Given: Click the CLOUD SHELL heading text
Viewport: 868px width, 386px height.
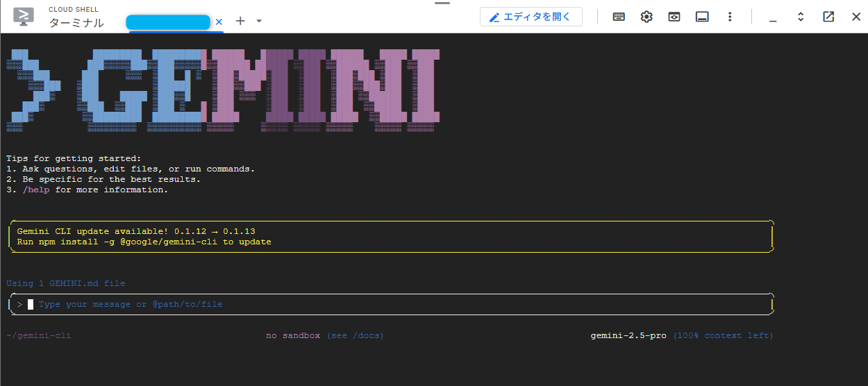Looking at the screenshot, I should coord(74,10).
